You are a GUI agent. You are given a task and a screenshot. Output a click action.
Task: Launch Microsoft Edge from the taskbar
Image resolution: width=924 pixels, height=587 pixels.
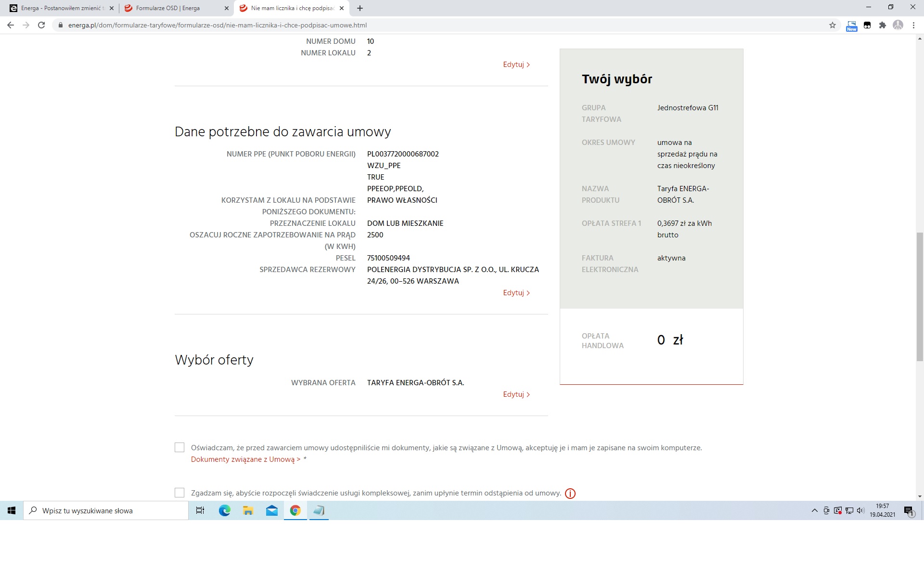pos(224,510)
